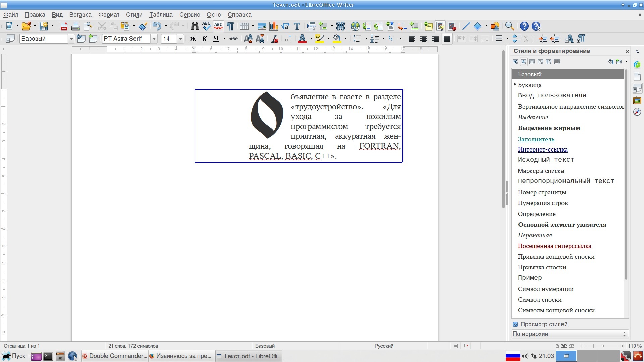Toggle automatic spell checking

click(218, 26)
